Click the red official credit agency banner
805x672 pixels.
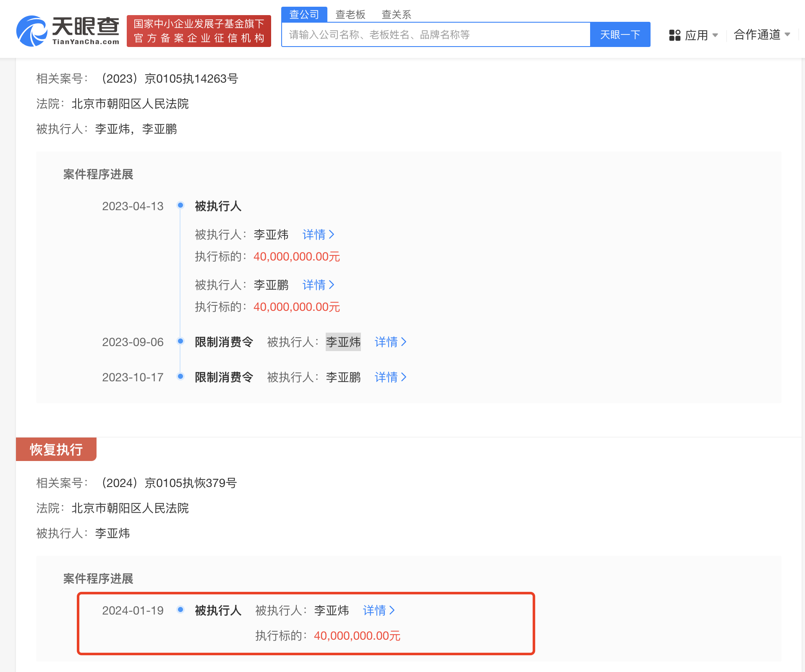pyautogui.click(x=199, y=31)
